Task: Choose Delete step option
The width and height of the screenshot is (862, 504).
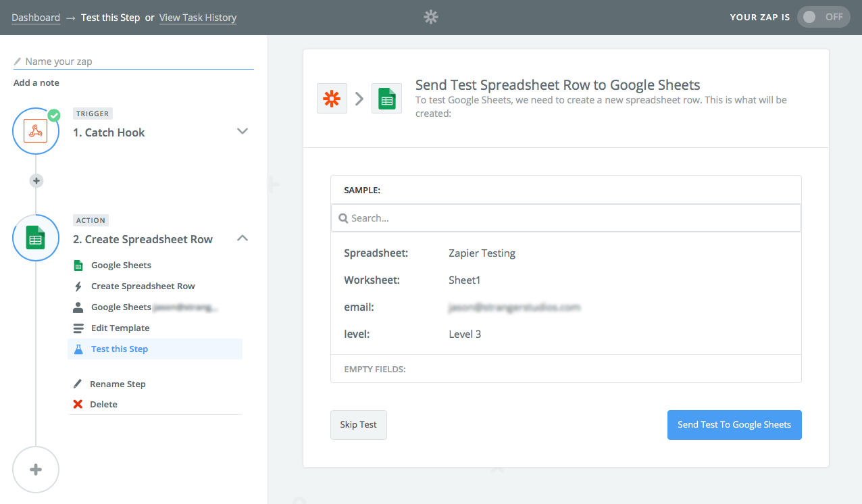Action: pyautogui.click(x=103, y=404)
